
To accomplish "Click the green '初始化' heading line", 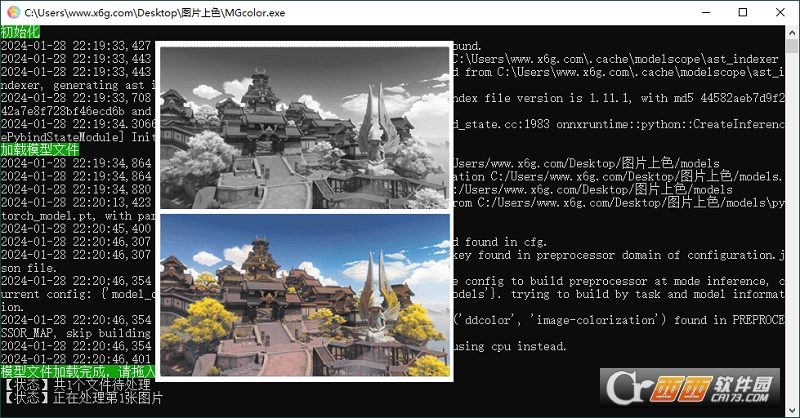I will [20, 32].
